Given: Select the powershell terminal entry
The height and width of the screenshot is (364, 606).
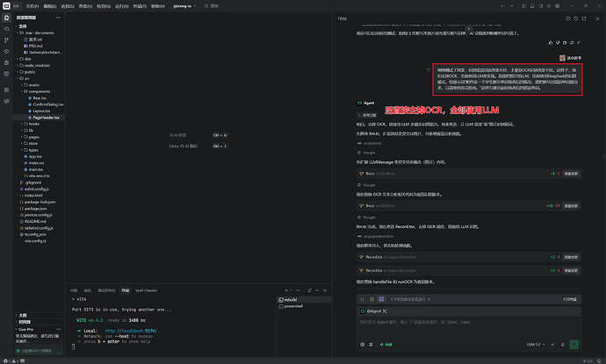Looking at the screenshot, I should [293, 306].
